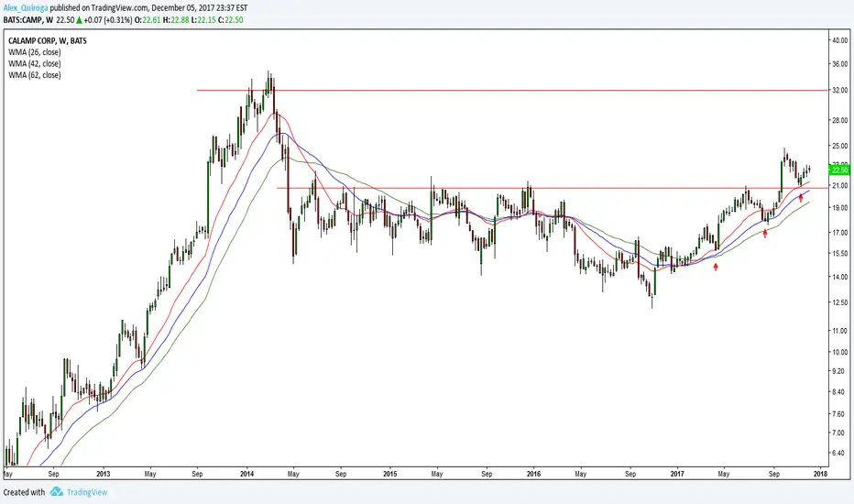
Task: Click the 12.50 price axis label
Action: (839, 302)
